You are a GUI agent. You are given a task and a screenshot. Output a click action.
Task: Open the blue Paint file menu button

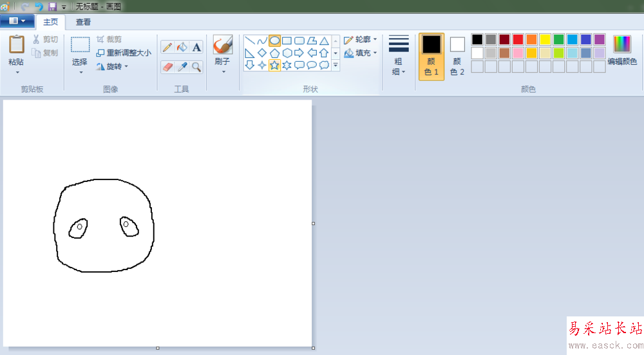point(17,21)
